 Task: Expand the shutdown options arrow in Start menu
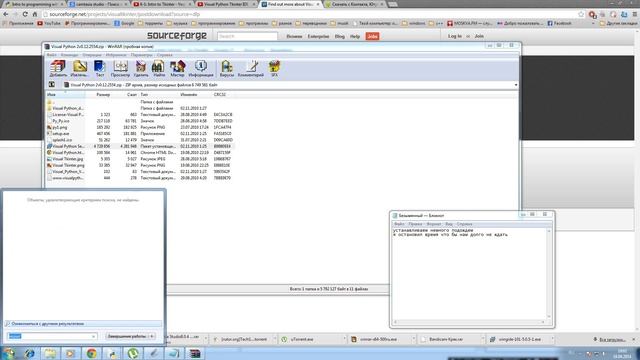click(152, 336)
